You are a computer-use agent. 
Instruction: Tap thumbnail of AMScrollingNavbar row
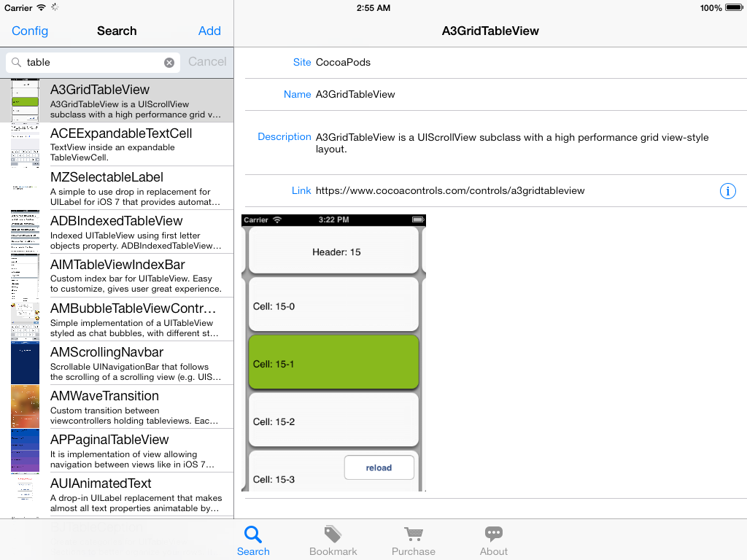coord(26,363)
